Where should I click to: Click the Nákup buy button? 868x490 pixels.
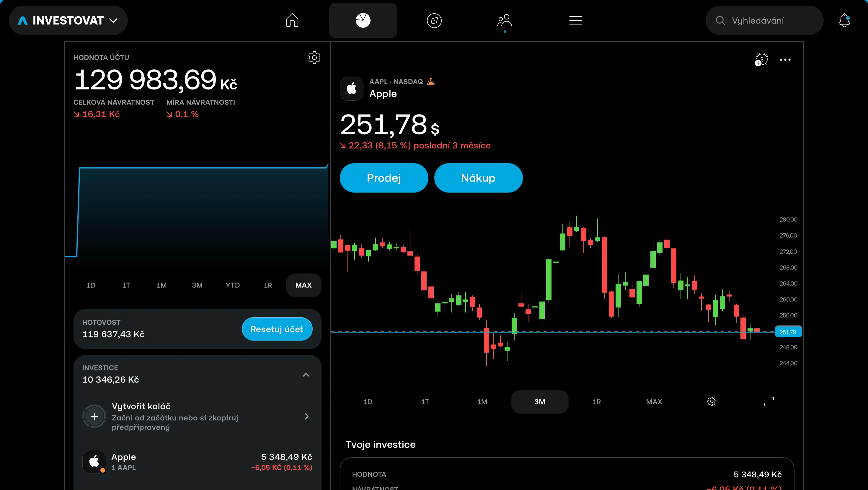[478, 178]
